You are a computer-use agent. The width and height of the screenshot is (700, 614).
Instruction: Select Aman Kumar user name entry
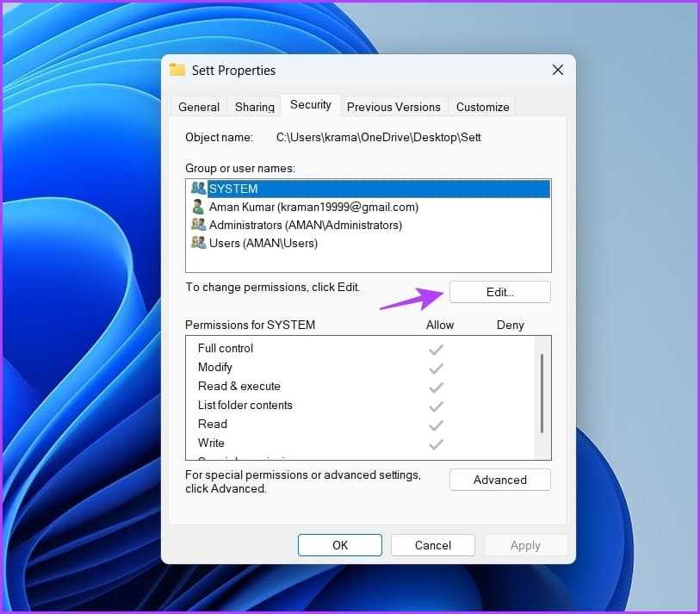[x=313, y=207]
